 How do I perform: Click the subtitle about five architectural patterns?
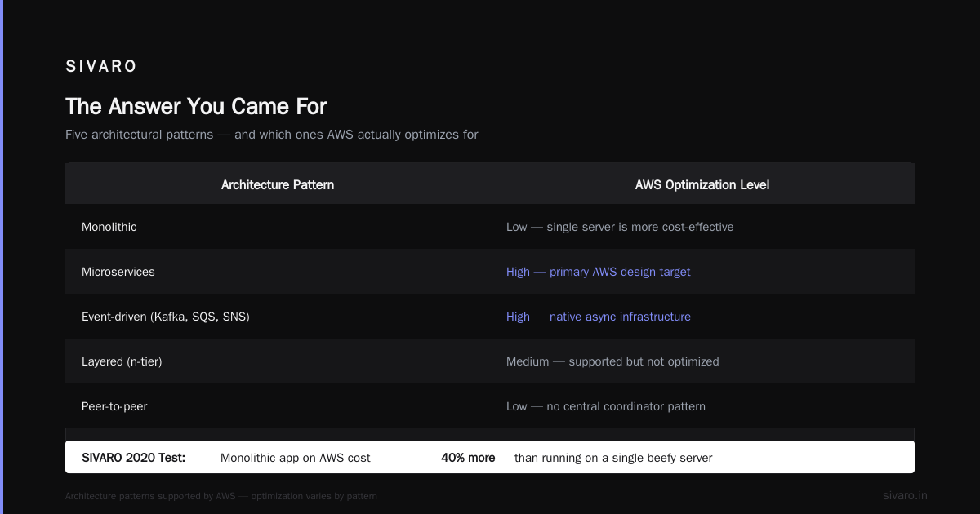[x=272, y=135]
